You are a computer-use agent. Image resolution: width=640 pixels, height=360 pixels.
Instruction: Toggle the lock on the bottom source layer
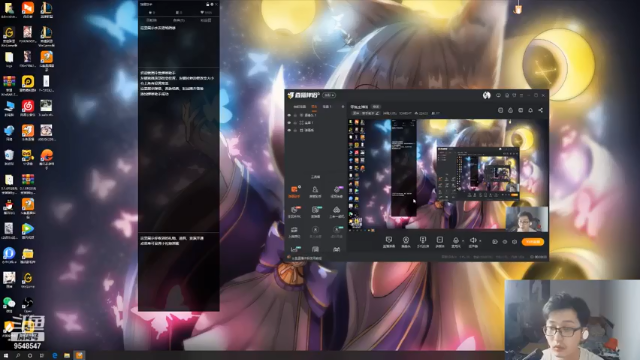tap(296, 130)
